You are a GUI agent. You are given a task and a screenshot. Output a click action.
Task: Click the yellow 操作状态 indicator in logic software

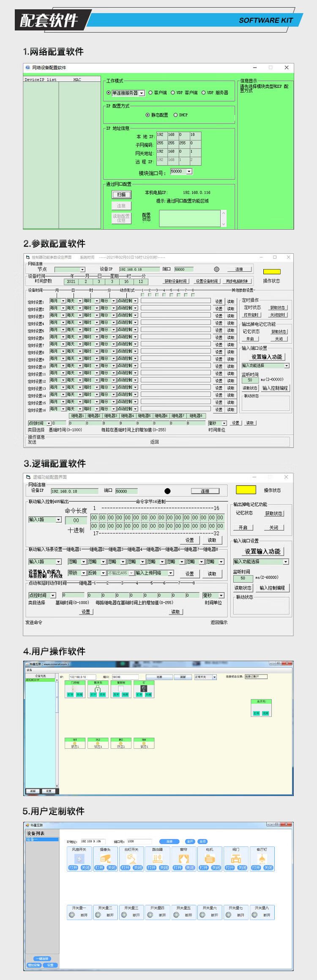pyautogui.click(x=246, y=490)
